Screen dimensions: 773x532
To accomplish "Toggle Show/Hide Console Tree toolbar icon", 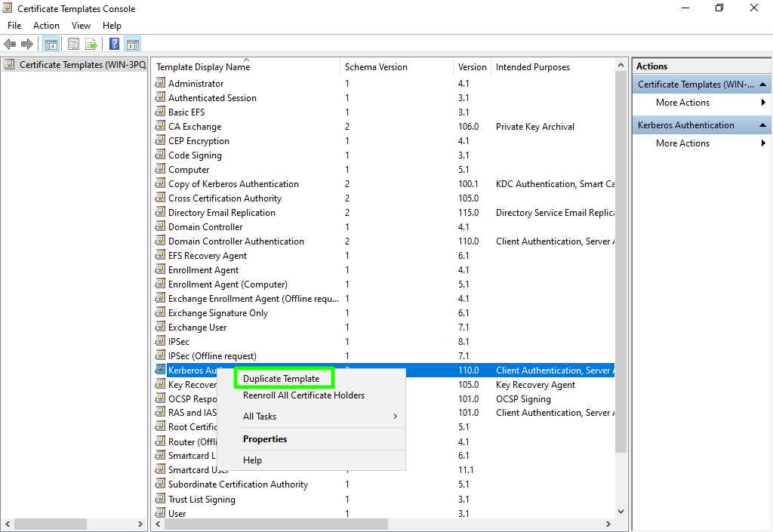I will click(51, 45).
